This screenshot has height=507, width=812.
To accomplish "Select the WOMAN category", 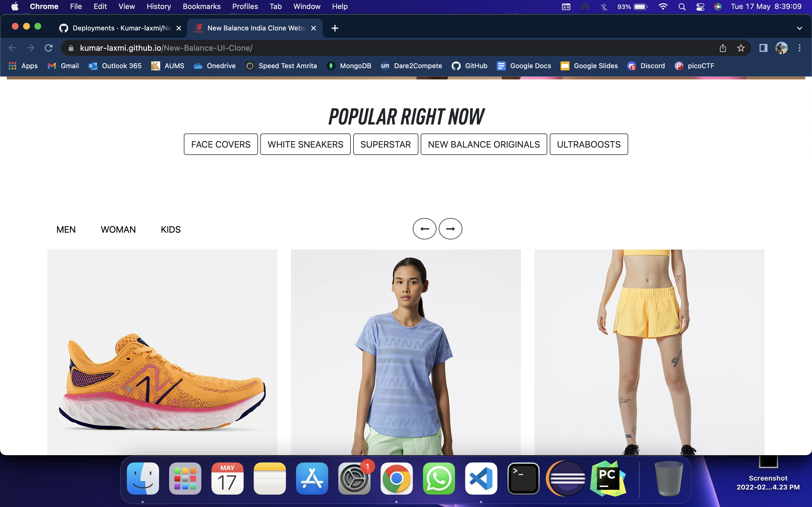I will click(118, 230).
